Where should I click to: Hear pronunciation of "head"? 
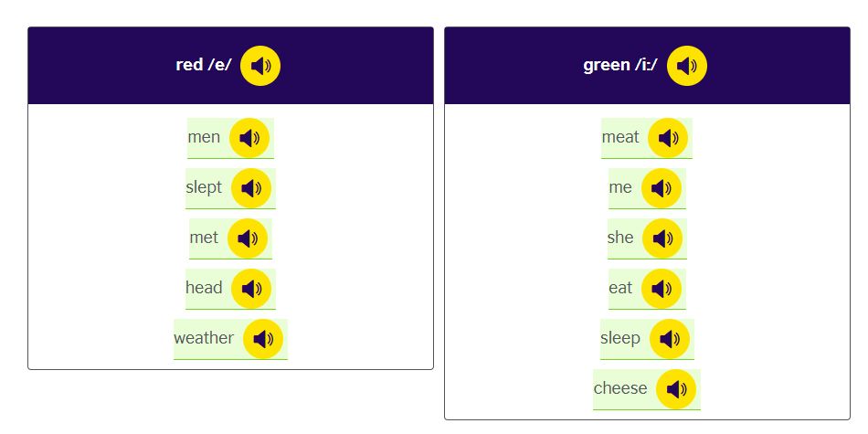(251, 289)
